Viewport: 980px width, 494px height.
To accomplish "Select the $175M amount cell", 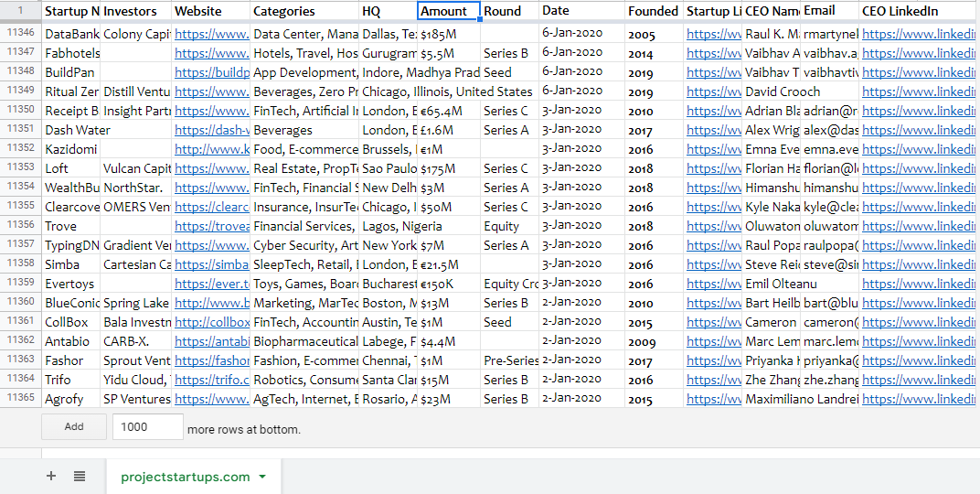I will click(449, 169).
